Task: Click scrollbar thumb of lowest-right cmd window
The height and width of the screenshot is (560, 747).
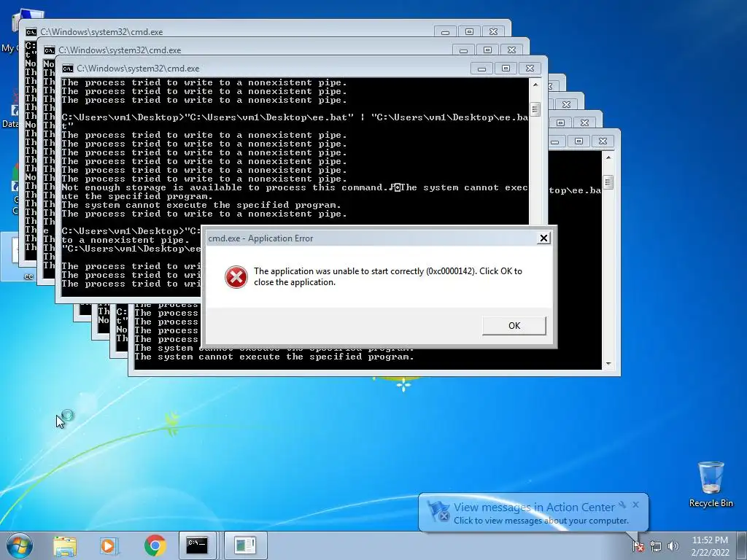Action: tap(608, 182)
